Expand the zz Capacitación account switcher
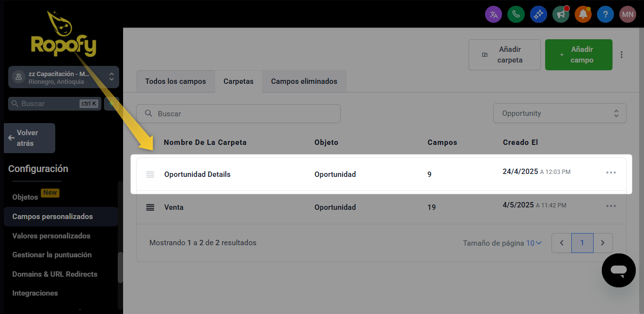This screenshot has width=644, height=314. click(63, 77)
